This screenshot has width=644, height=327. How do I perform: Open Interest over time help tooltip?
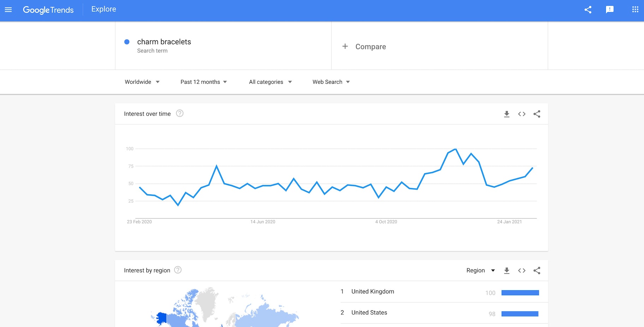coord(180,113)
